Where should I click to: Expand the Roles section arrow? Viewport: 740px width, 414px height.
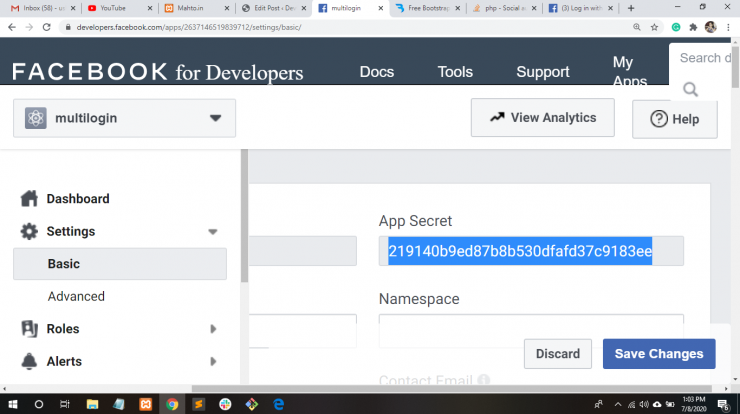213,329
